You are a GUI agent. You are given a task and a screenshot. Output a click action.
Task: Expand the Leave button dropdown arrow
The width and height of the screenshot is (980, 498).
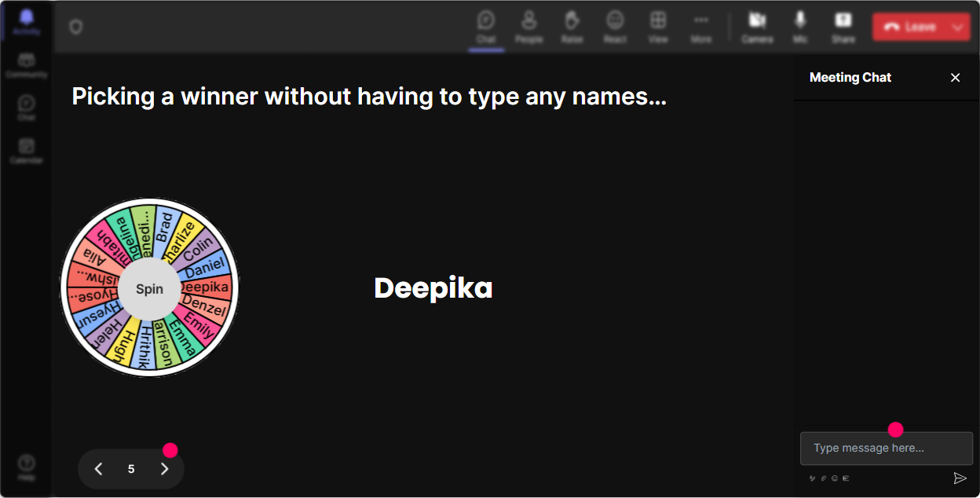click(958, 27)
